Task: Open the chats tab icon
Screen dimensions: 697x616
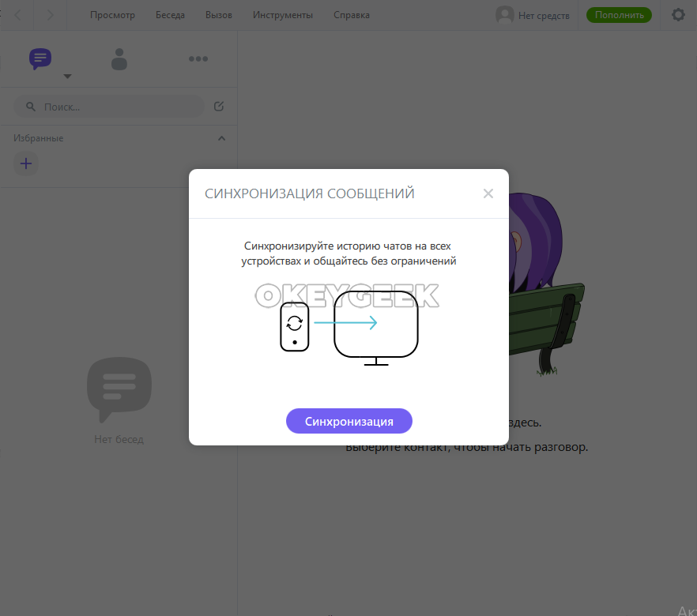Action: pos(40,58)
